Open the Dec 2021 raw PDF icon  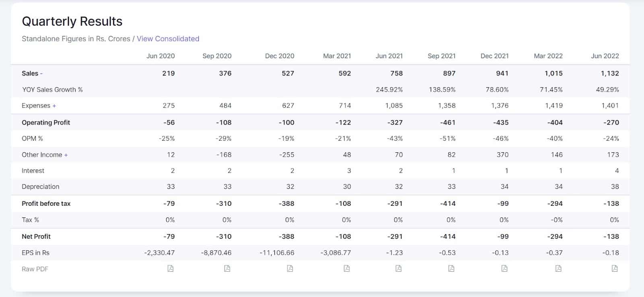[504, 268]
